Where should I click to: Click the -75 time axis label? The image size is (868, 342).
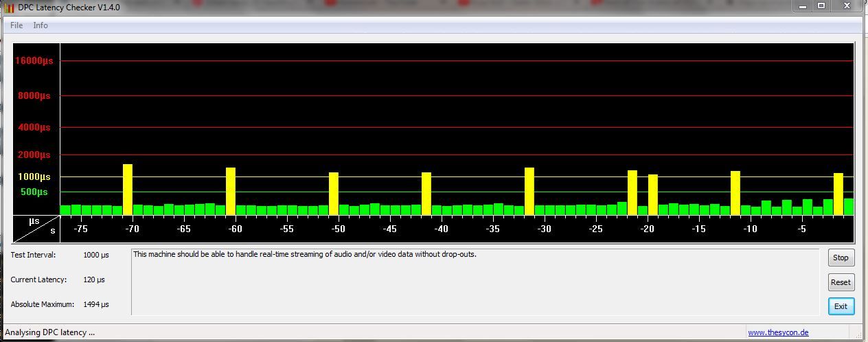tap(80, 229)
